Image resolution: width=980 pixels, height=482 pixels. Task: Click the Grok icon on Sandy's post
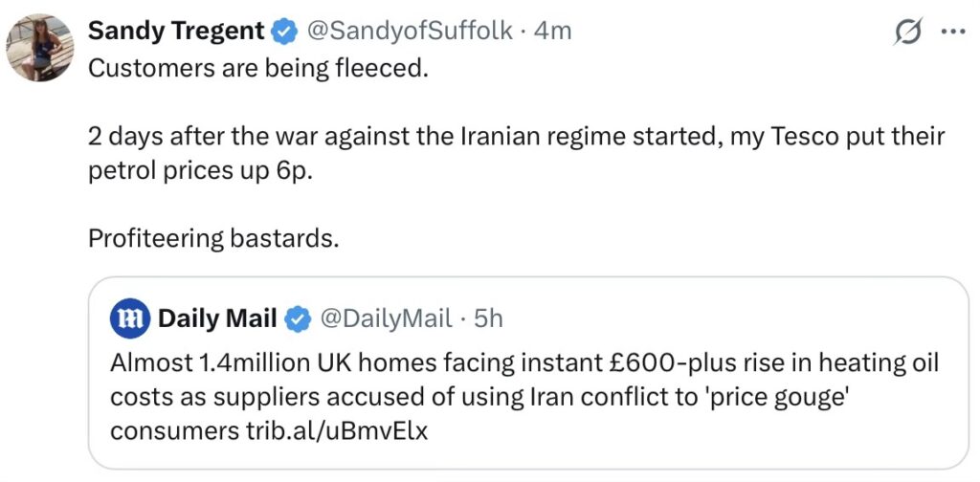coord(906,32)
